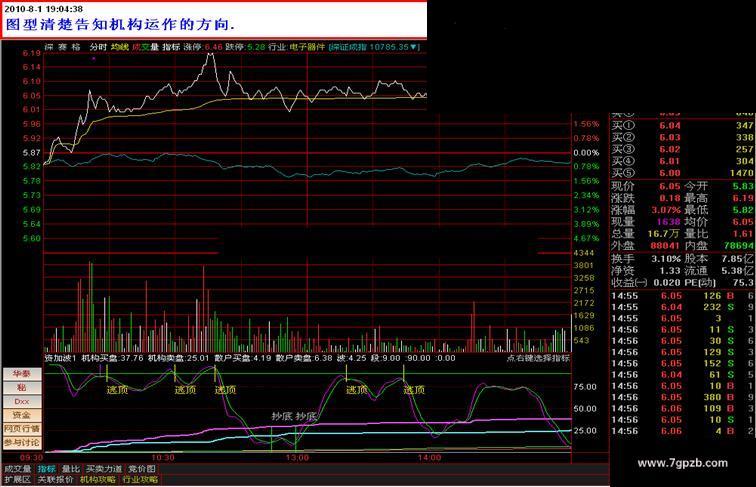Open the 参与讨论 sidebar button

tap(22, 443)
